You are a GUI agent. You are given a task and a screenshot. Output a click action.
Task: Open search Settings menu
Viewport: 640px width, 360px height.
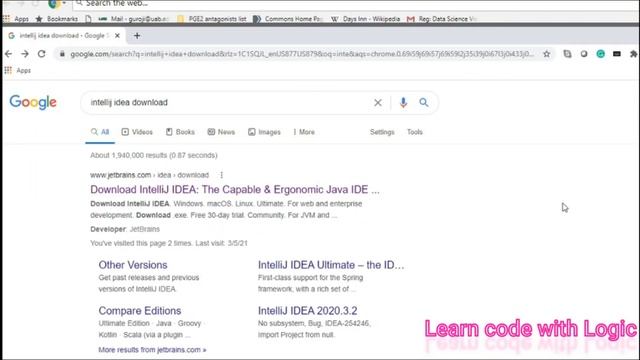382,132
